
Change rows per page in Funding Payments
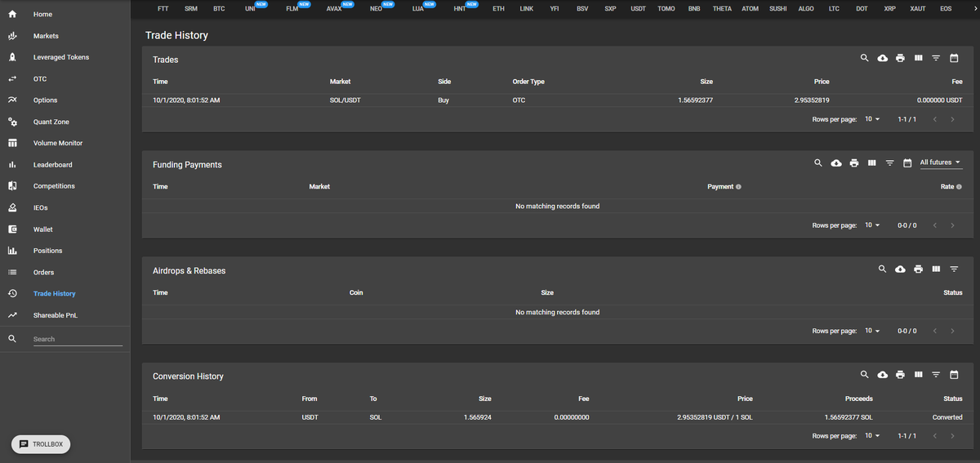click(872, 225)
